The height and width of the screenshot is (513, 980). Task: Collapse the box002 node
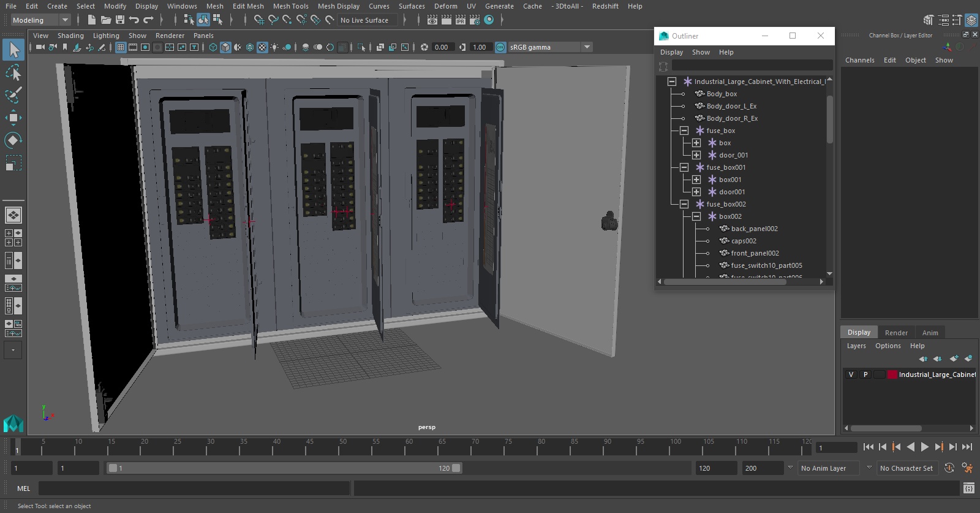[x=696, y=216]
